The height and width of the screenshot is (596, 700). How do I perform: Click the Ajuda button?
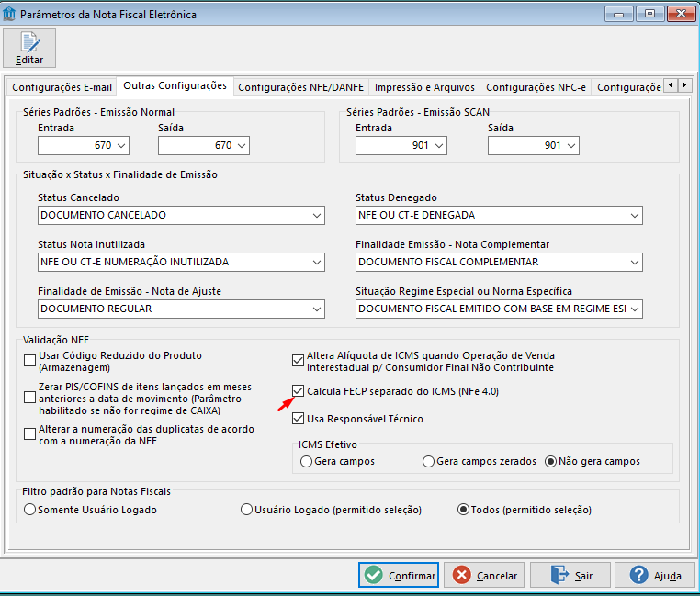655,575
